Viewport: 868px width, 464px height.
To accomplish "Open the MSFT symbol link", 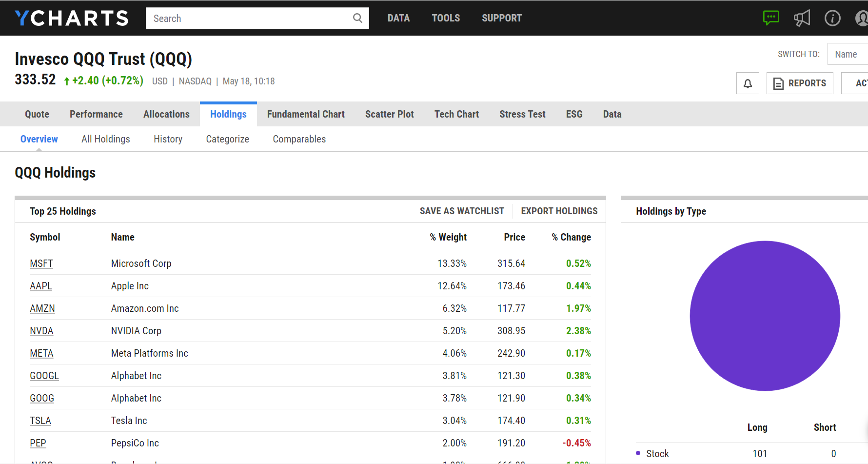I will pyautogui.click(x=41, y=263).
